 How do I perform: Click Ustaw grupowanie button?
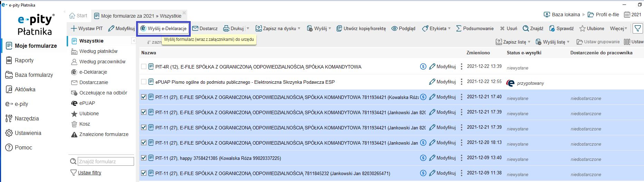tap(598, 42)
